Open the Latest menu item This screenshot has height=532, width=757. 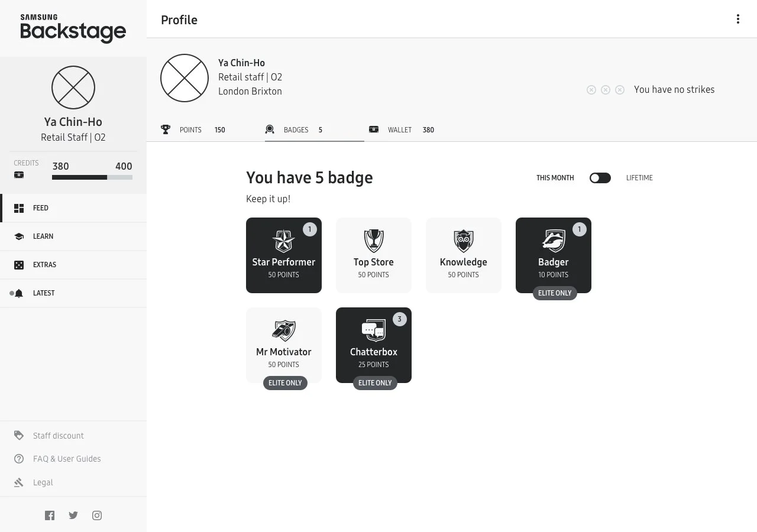(x=73, y=293)
